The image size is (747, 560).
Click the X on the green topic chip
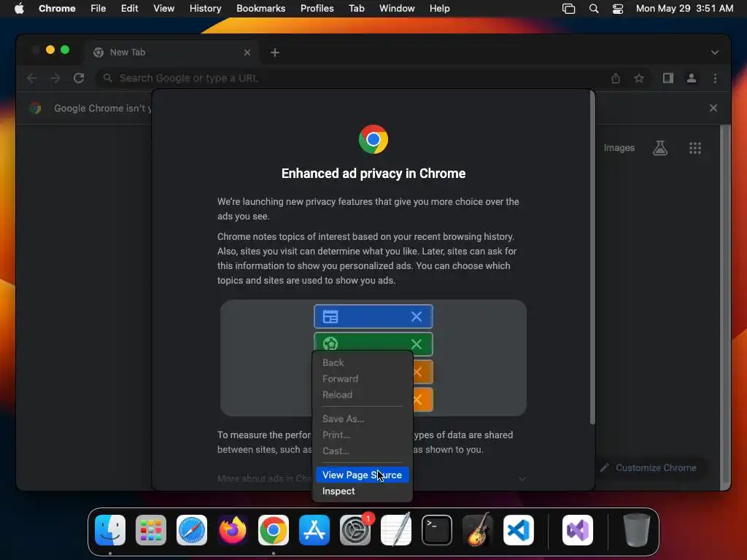[417, 344]
